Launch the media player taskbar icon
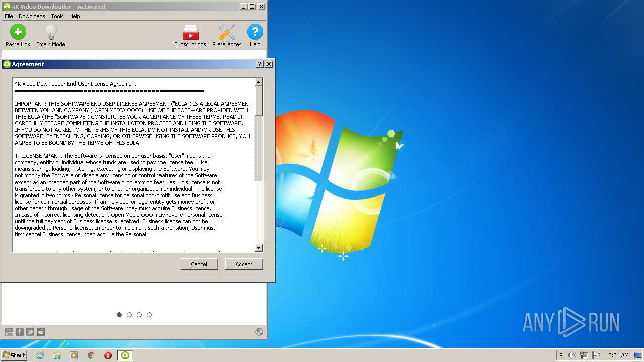 [x=74, y=355]
